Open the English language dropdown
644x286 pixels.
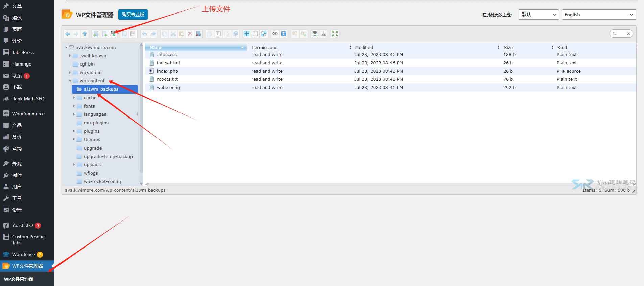tap(599, 15)
